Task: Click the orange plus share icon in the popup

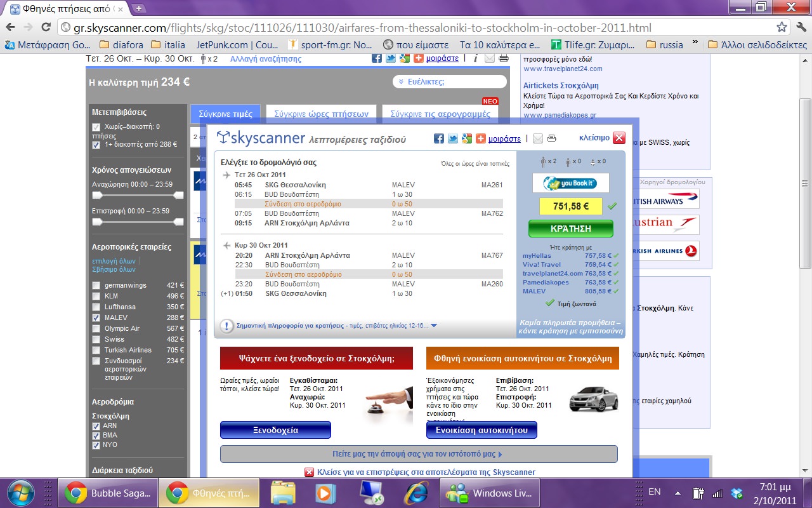Action: click(x=481, y=138)
